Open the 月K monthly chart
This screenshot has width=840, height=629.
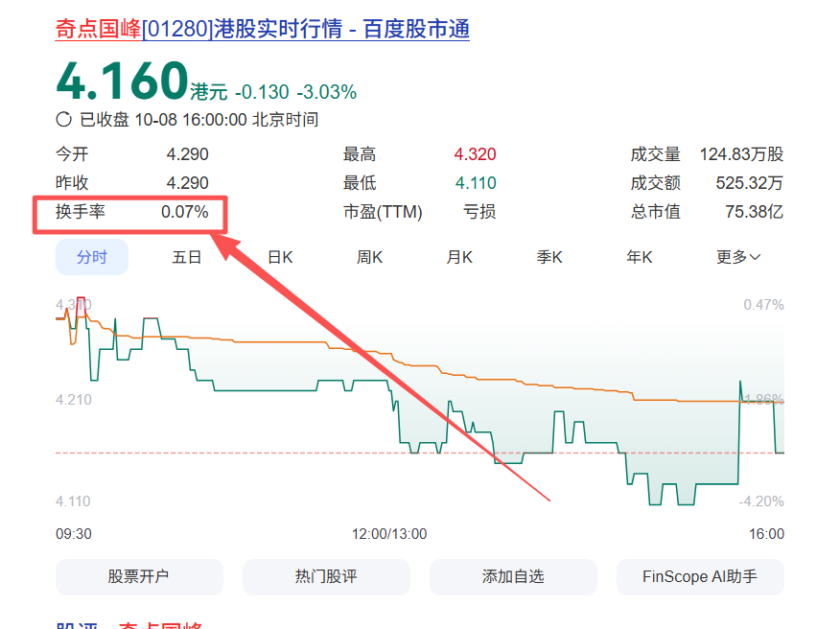pos(458,257)
